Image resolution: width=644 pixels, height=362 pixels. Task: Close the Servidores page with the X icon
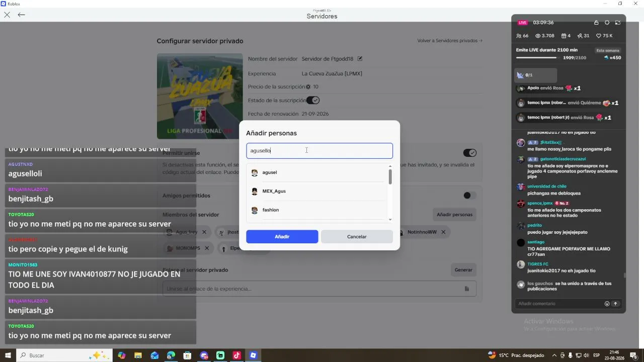tap(7, 15)
